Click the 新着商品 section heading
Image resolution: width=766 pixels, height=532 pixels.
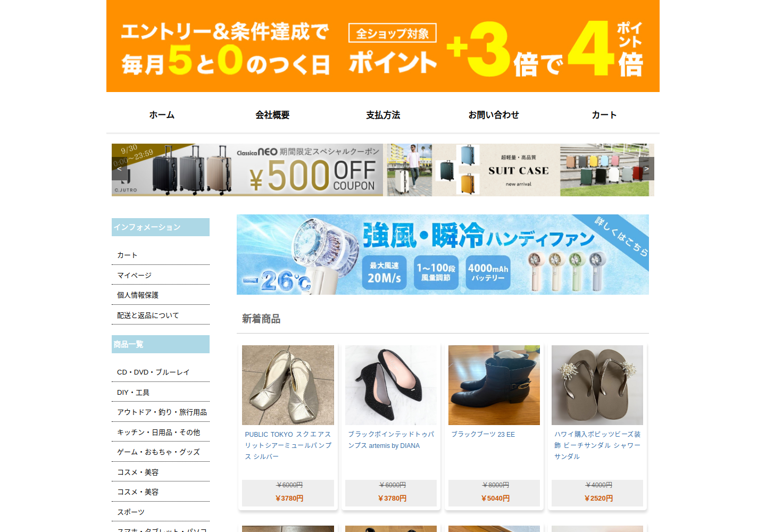pos(261,319)
